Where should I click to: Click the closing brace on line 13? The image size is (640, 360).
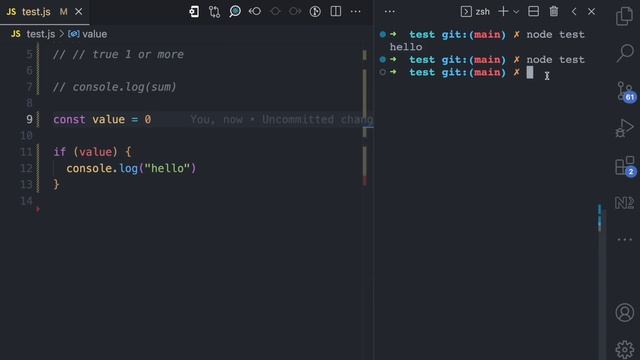coord(56,185)
